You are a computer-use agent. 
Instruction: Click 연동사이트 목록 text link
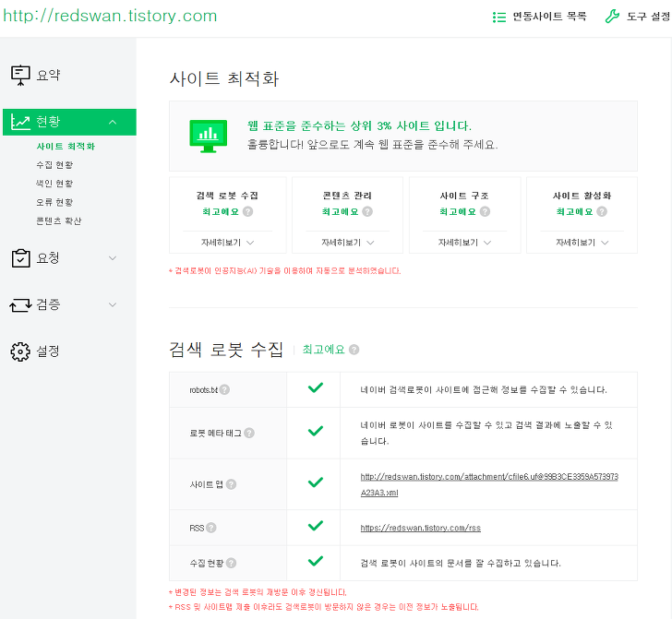tap(549, 17)
